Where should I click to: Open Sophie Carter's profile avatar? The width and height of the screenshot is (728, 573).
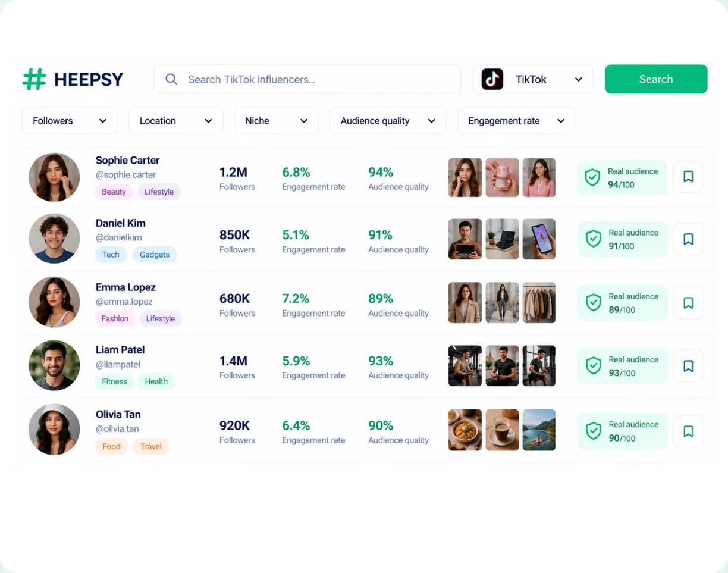tap(54, 177)
